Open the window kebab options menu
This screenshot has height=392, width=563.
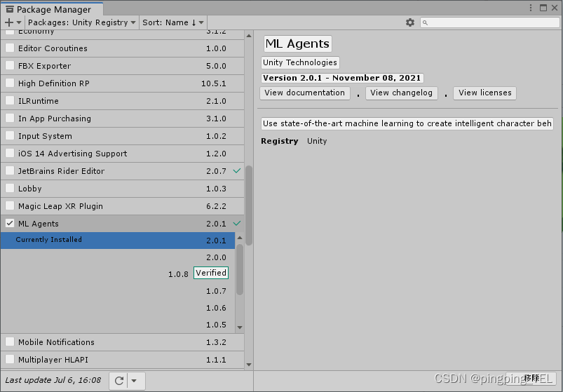pyautogui.click(x=531, y=8)
